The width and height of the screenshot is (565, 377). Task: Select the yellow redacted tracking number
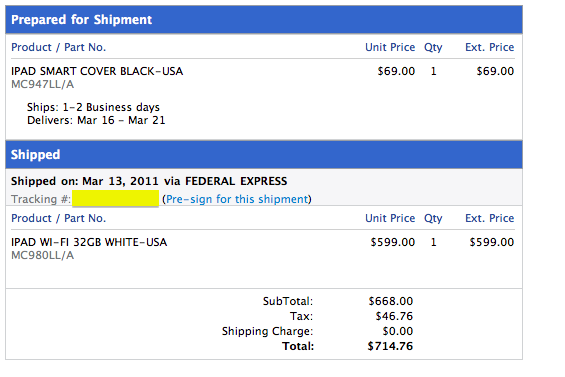coord(115,198)
